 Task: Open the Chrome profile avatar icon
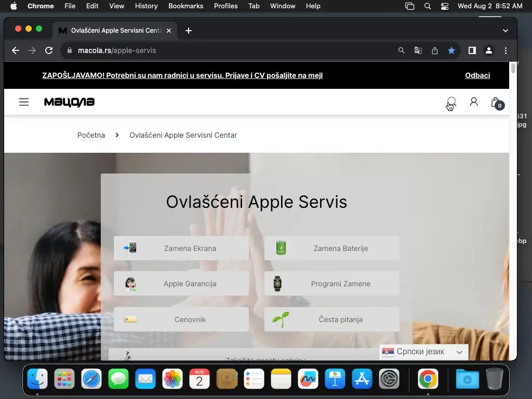click(x=488, y=50)
